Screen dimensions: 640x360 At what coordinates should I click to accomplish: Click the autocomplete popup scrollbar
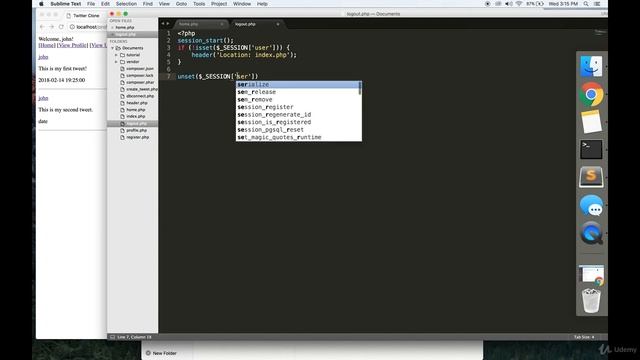tap(360, 88)
